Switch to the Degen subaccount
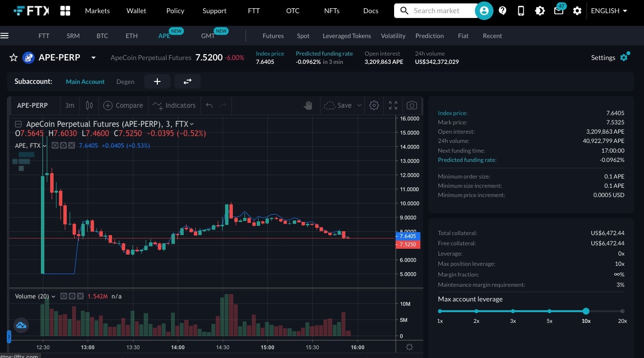This screenshot has height=358, width=644. (x=125, y=81)
